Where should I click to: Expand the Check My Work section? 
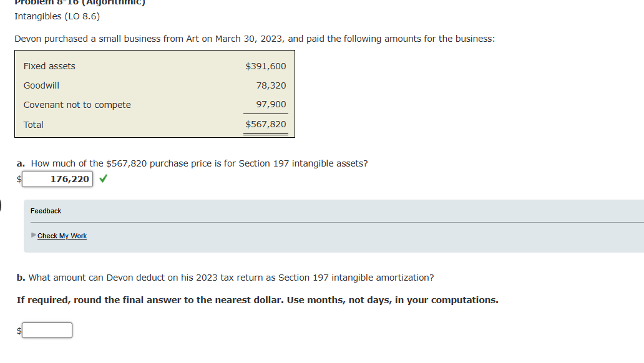pyautogui.click(x=62, y=236)
